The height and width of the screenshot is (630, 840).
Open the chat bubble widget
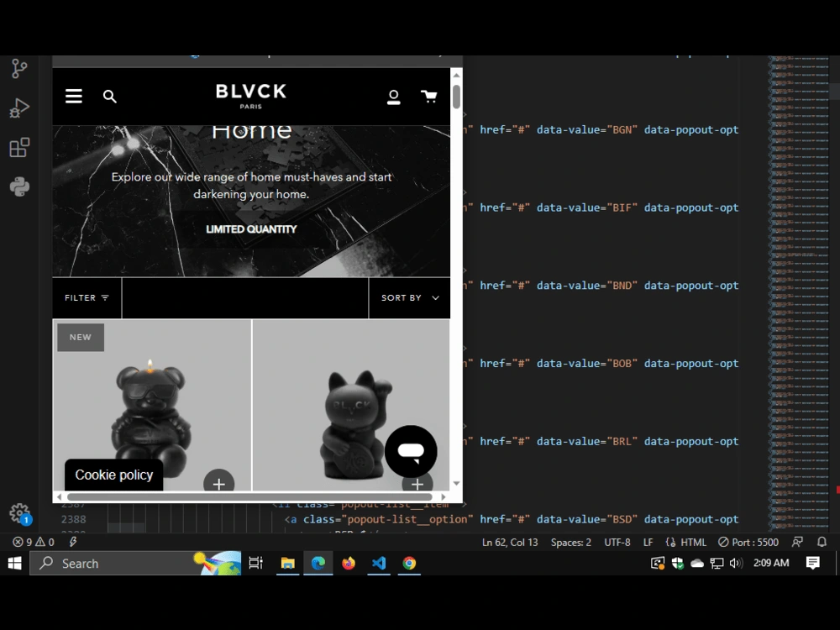coord(411,452)
